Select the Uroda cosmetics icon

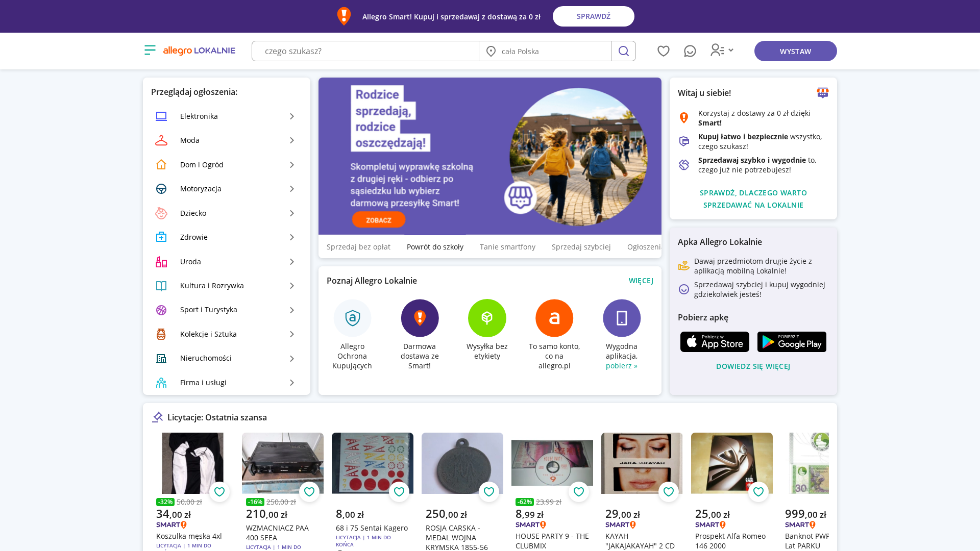click(161, 262)
